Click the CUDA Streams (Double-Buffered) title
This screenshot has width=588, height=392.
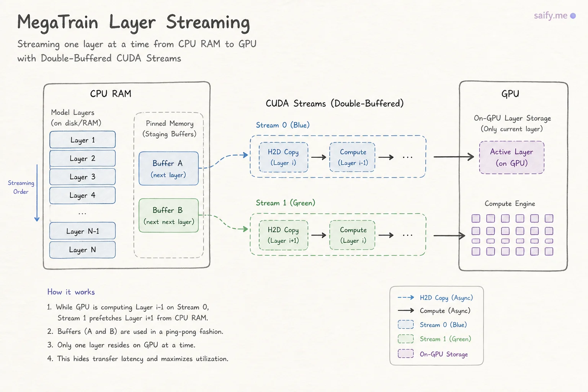tap(335, 103)
